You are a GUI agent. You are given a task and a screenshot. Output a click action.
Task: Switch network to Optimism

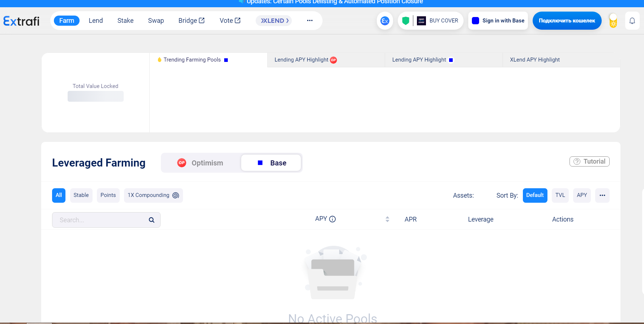(201, 163)
